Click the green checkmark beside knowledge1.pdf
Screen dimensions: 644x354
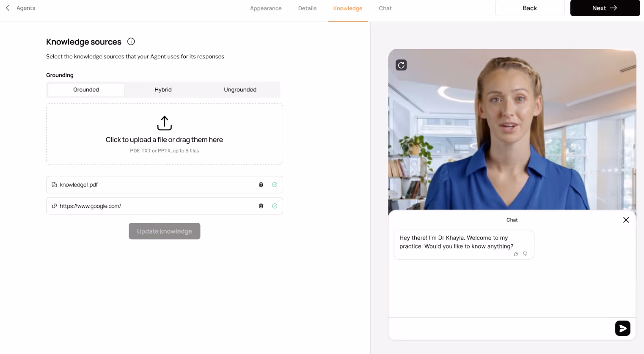[x=274, y=184]
